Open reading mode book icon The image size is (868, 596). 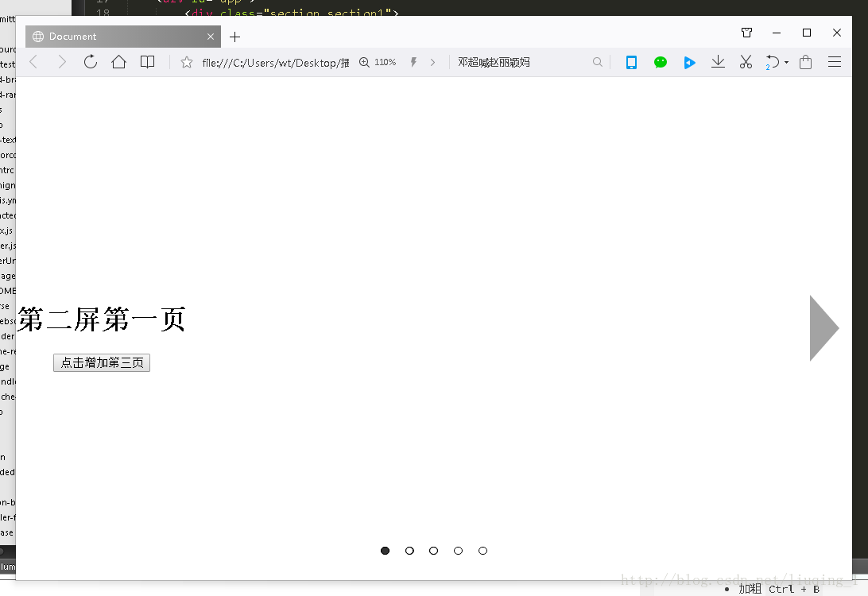[147, 62]
